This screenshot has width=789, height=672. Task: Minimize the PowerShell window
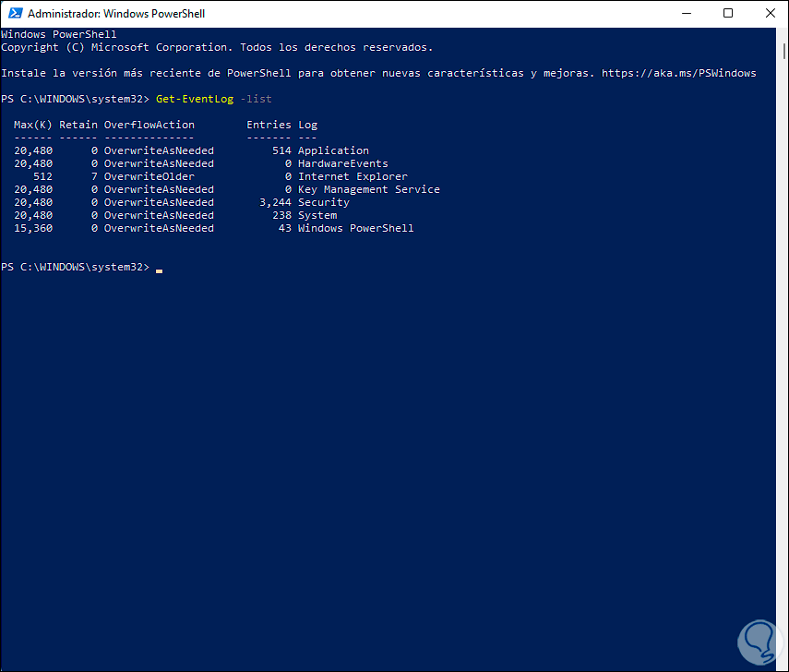[687, 14]
